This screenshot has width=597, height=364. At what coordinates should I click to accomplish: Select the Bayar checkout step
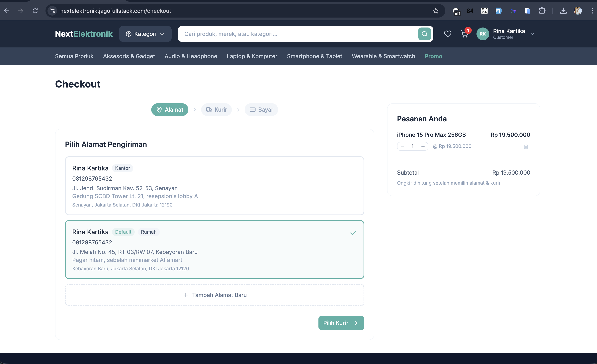point(261,110)
